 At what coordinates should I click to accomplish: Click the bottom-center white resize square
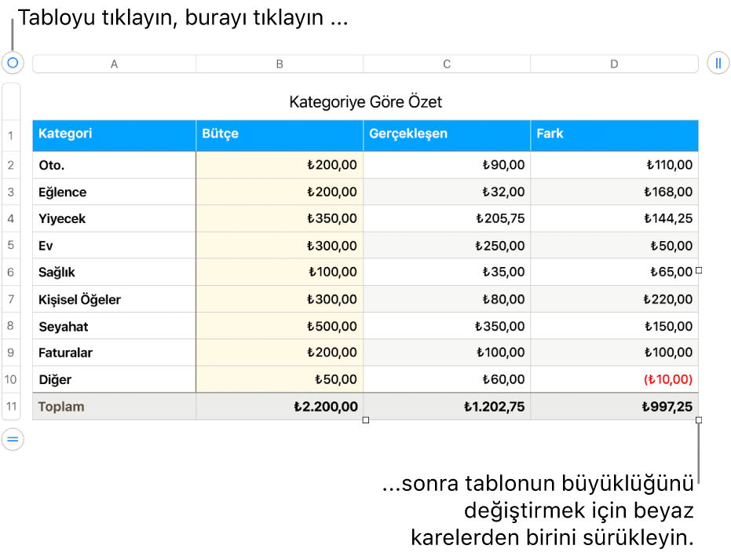(x=366, y=420)
